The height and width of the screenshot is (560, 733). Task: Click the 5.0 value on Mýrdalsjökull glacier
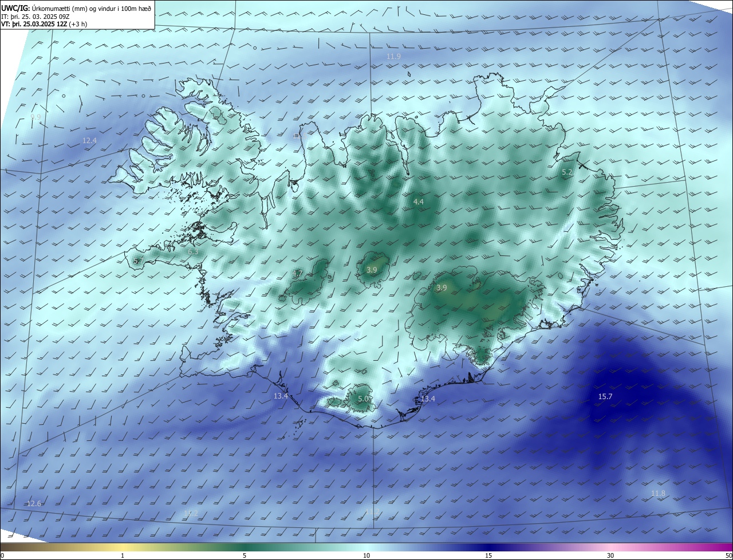tap(363, 399)
